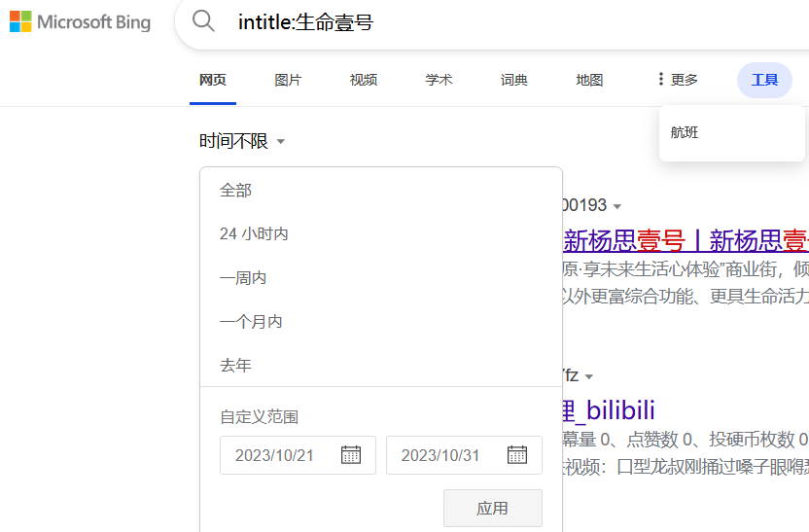Open the 地图 search tab
Image resolution: width=809 pixels, height=532 pixels.
pyautogui.click(x=589, y=80)
